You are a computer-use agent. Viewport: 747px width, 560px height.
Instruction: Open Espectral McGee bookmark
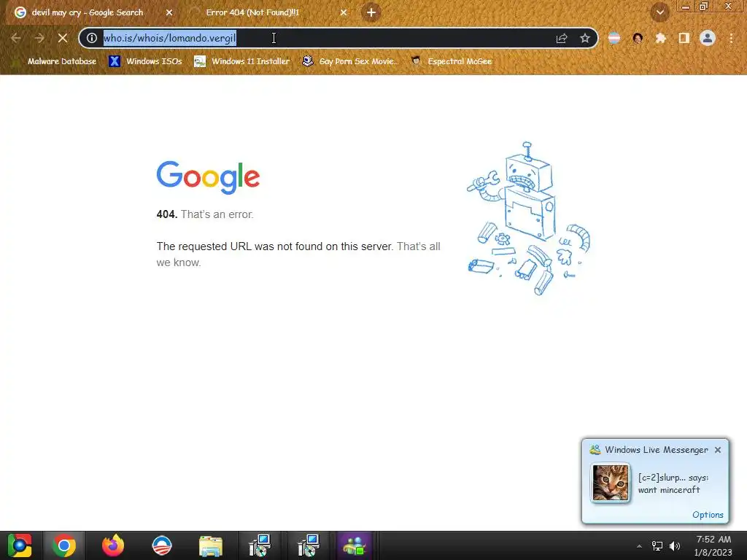(451, 61)
